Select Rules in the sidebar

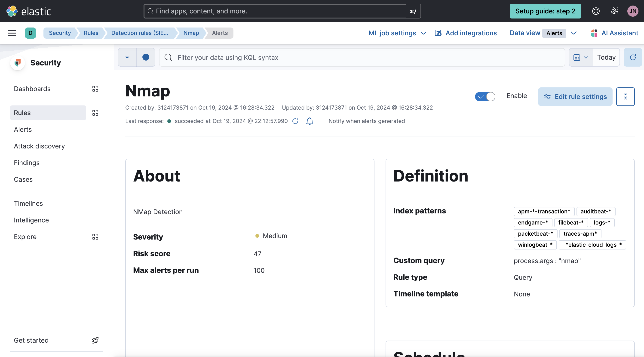click(x=48, y=113)
